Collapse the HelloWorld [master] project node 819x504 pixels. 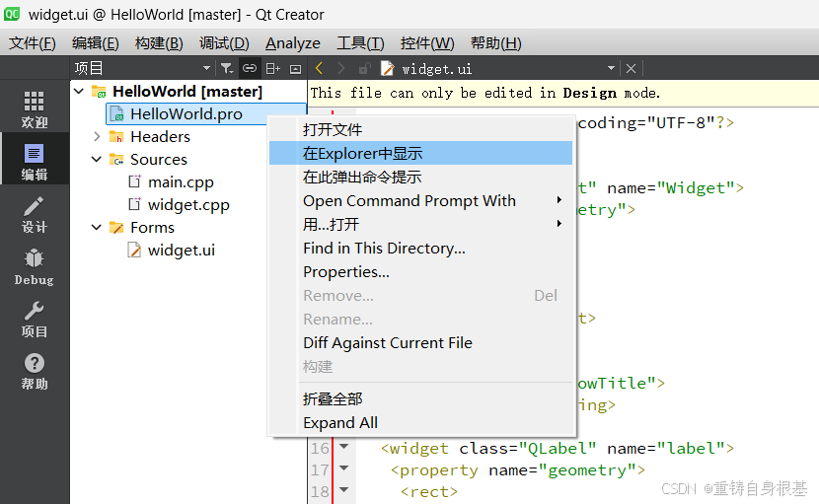(x=79, y=91)
